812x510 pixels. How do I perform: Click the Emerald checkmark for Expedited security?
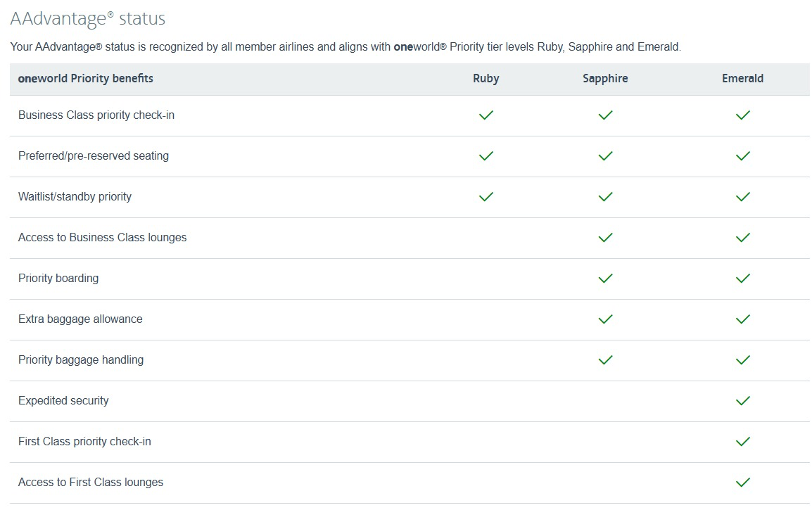[x=742, y=401]
